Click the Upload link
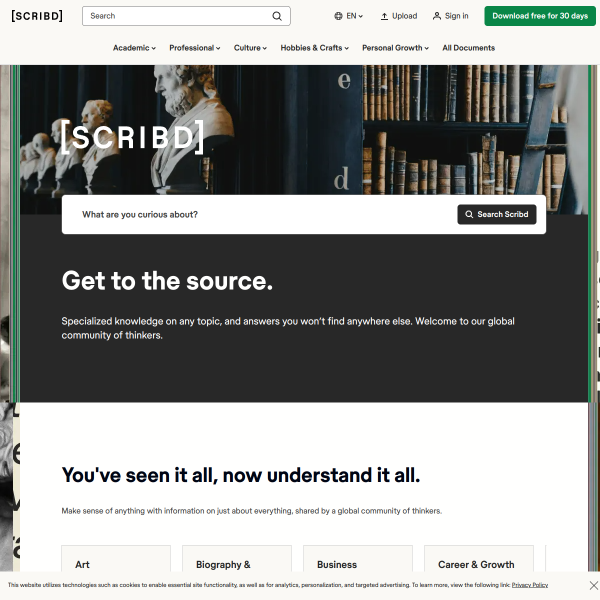This screenshot has width=600, height=600. coord(399,16)
